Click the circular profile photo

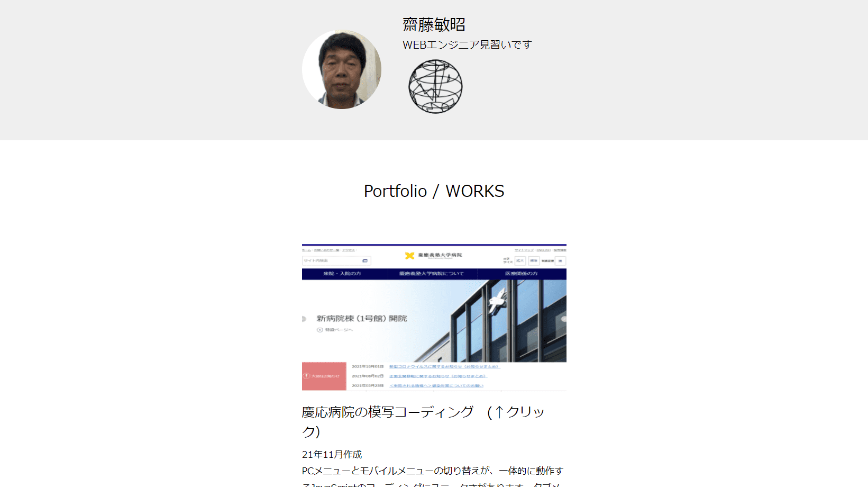click(342, 69)
